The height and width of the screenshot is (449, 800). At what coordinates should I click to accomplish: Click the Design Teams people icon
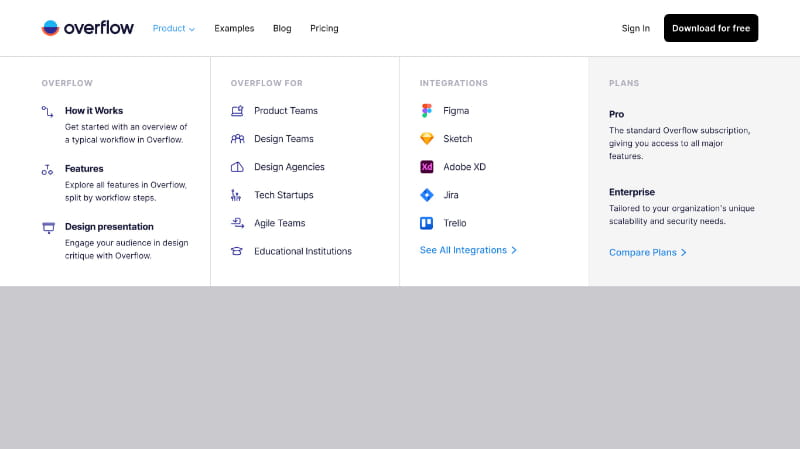[237, 139]
